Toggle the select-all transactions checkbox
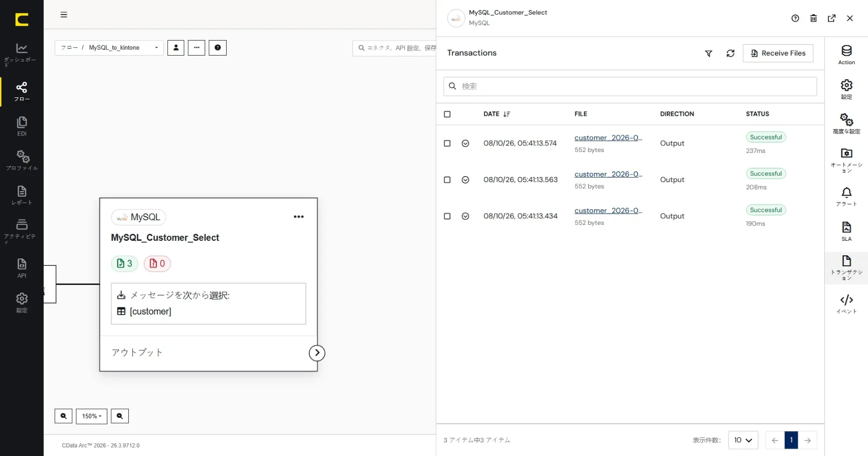Viewport: 868px width, 456px height. pos(447,114)
